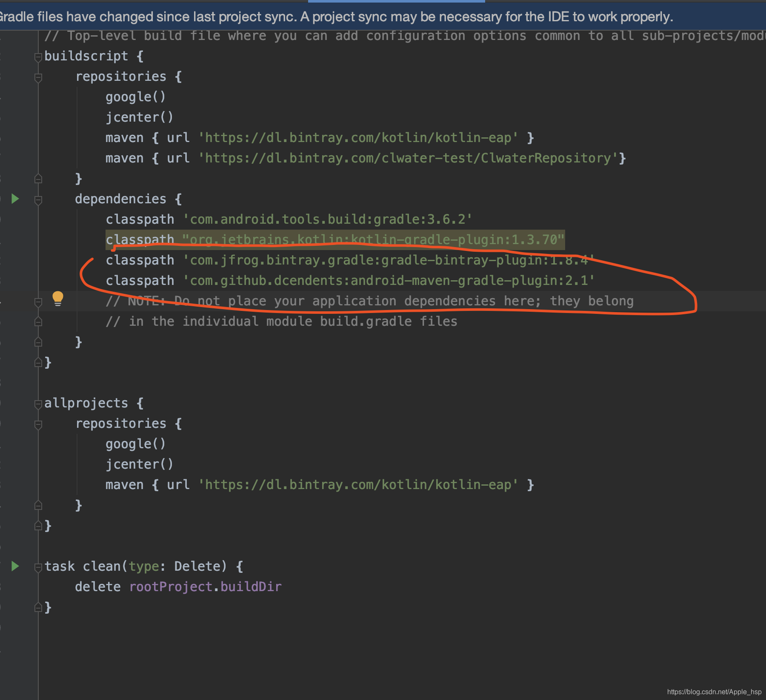Click the Gradle files changed notification banner

[383, 17]
